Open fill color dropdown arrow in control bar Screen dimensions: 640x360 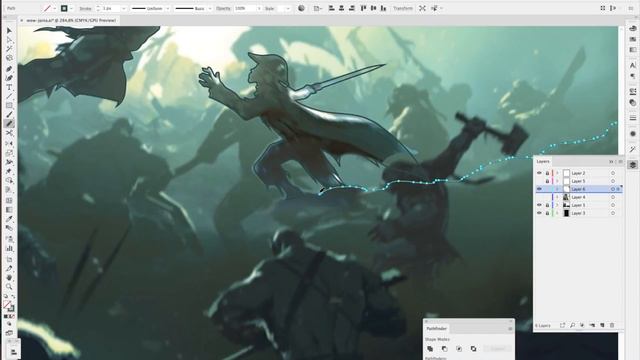click(x=55, y=8)
